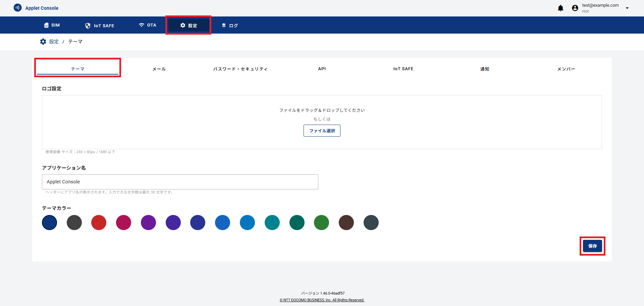This screenshot has width=644, height=306.
Task: Click the user account avatar icon
Action: [575, 8]
